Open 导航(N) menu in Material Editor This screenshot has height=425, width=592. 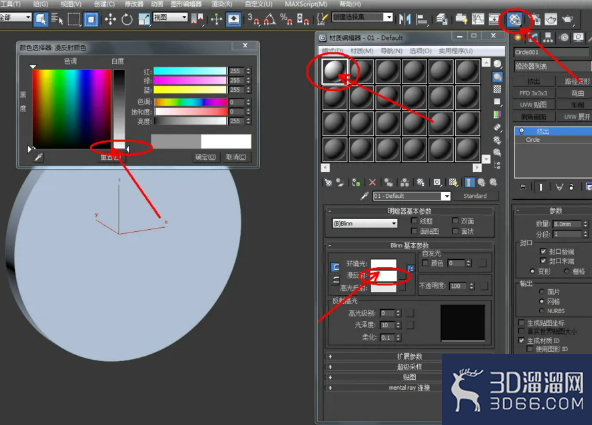tap(391, 51)
